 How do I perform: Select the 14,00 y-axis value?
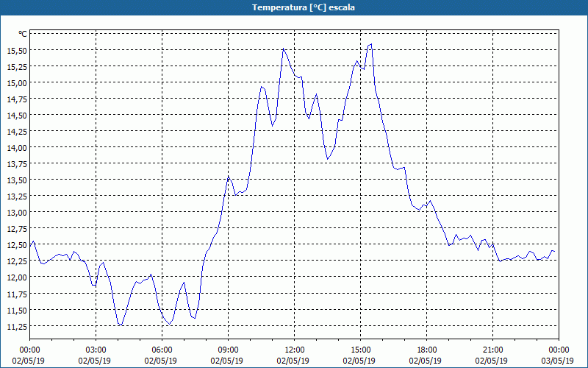coord(17,148)
